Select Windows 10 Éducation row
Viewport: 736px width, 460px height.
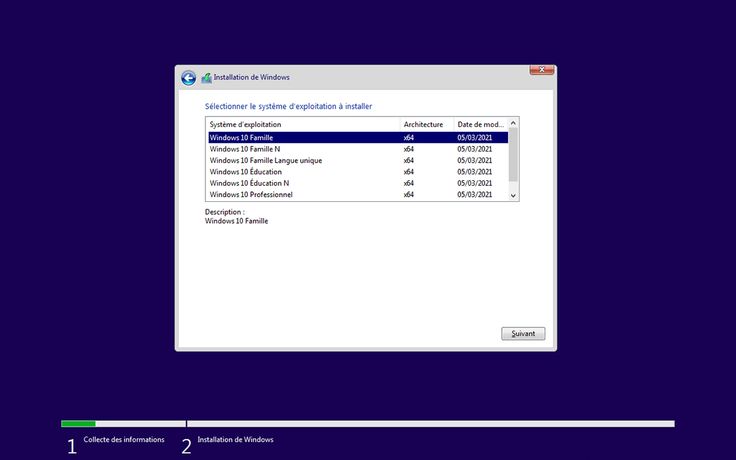358,172
